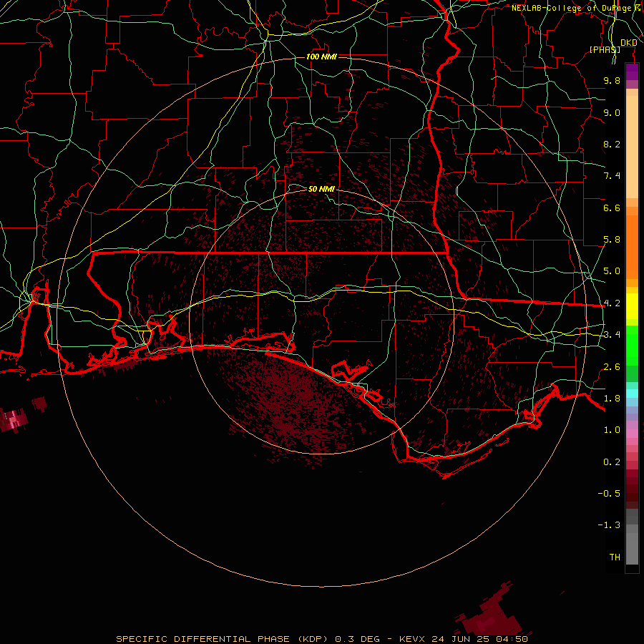This screenshot has width=644, height=644.
Task: Click the 5.8 value on the scale
Action: pyautogui.click(x=612, y=240)
